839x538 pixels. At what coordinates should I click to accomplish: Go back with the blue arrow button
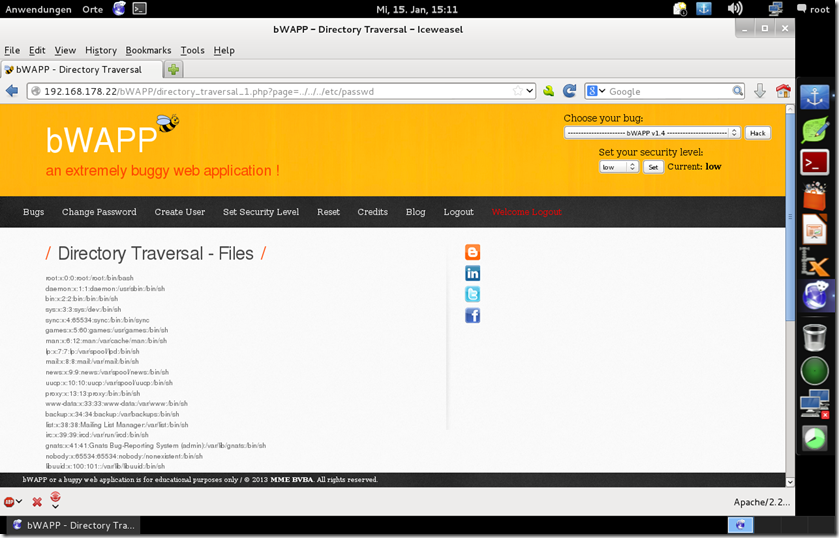12,91
